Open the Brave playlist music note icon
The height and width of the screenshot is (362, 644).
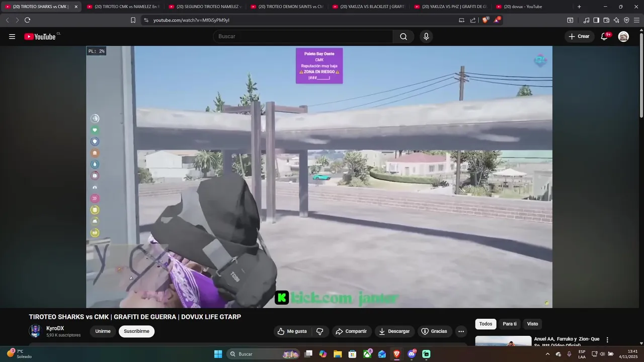[x=586, y=20]
